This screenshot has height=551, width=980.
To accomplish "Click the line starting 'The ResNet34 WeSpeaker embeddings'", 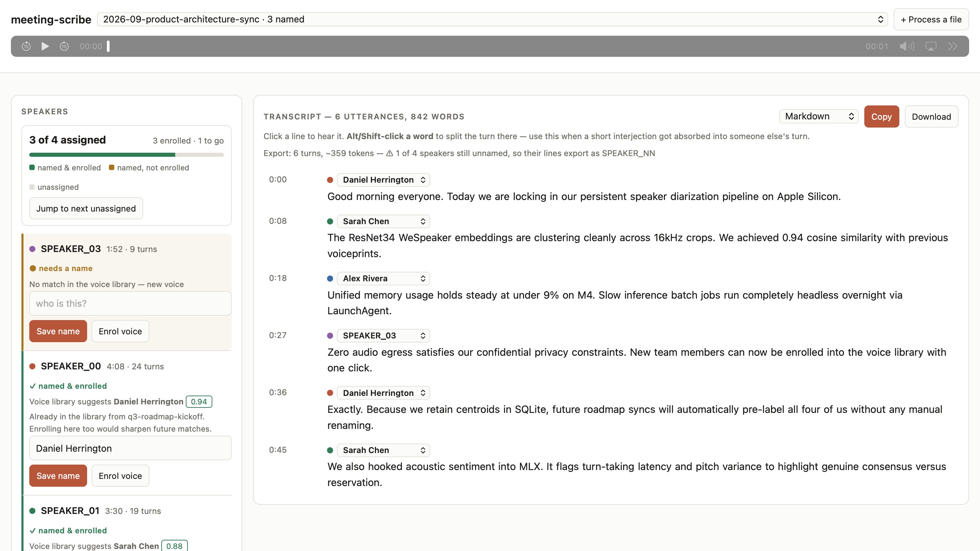I will (x=638, y=246).
